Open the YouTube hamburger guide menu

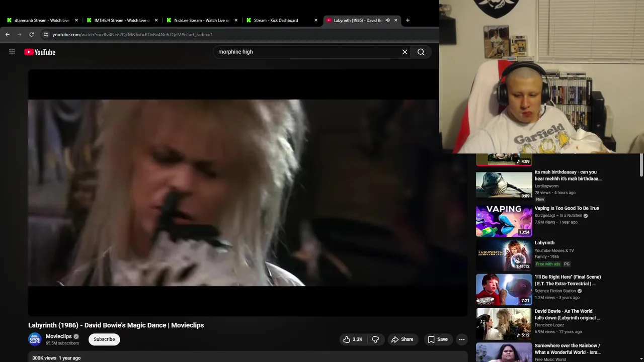pyautogui.click(x=12, y=52)
